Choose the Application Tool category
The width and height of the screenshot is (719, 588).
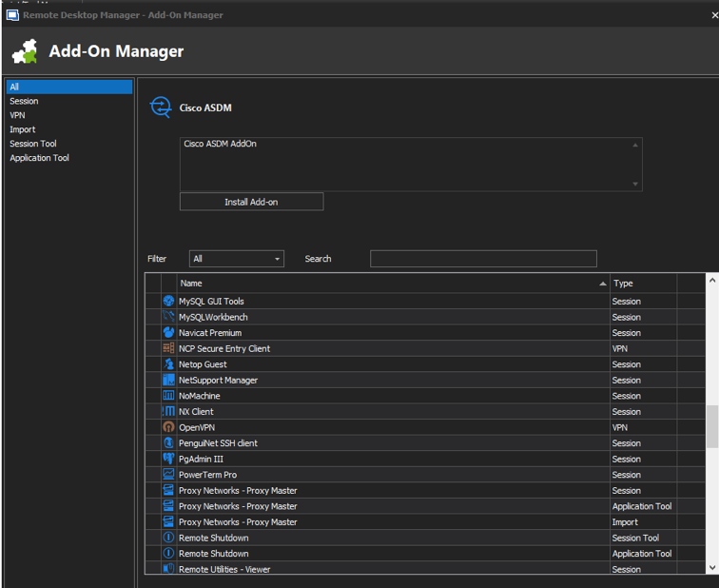(39, 158)
